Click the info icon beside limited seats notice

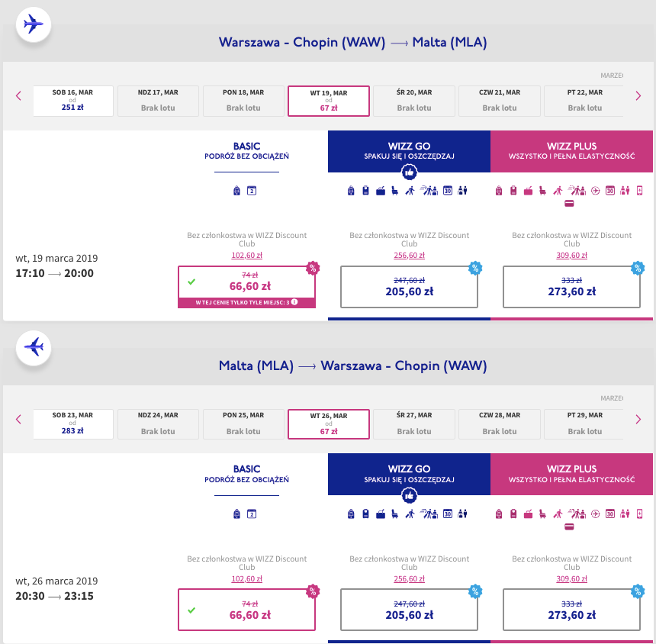pyautogui.click(x=294, y=301)
